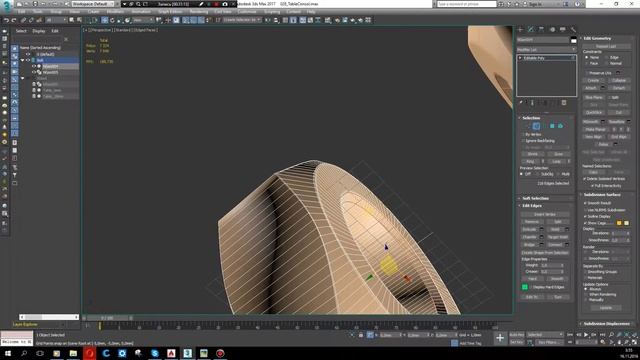Open the Customize menu
This screenshot has width=640, height=360.
click(x=247, y=12)
